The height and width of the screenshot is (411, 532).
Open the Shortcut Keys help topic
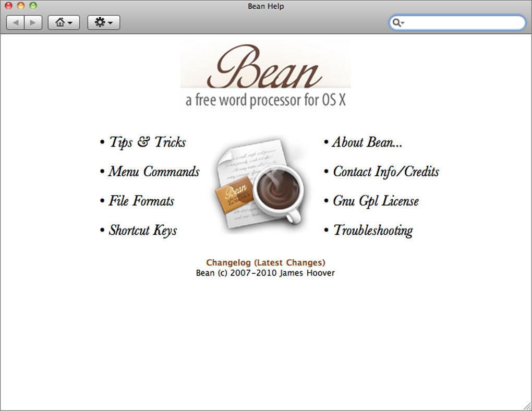coord(142,231)
